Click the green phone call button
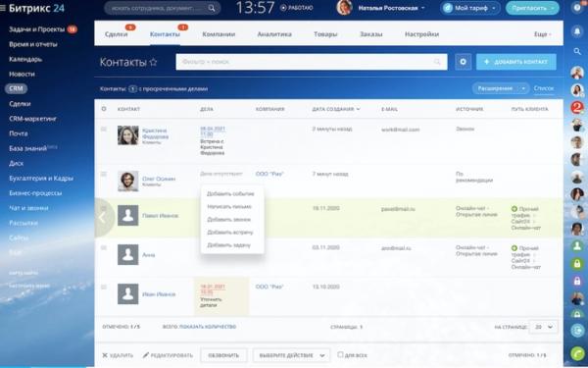This screenshot has width=588, height=368. click(577, 353)
